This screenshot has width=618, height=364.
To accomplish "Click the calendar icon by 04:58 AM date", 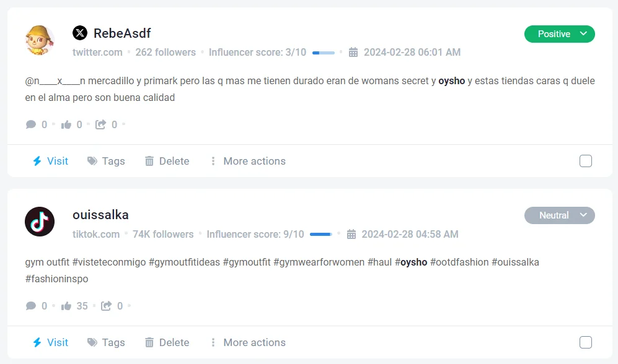I will [x=351, y=234].
